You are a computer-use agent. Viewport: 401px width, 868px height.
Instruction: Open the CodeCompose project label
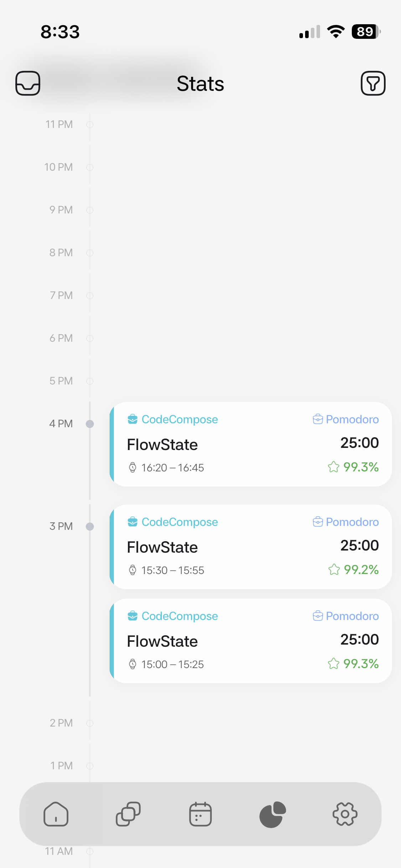click(x=180, y=419)
